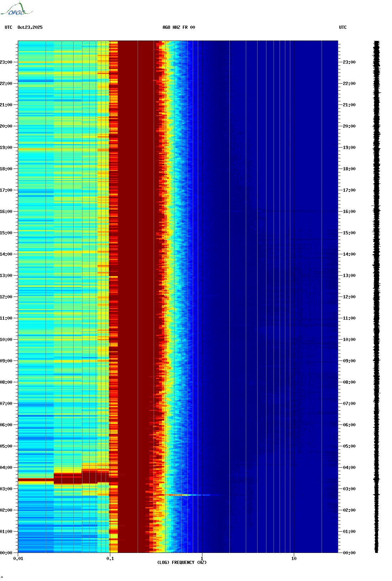This screenshot has height=581, width=392.
Task: Click the (LOG) FREQUENCY (HZ) axis title
Action: click(x=182, y=563)
